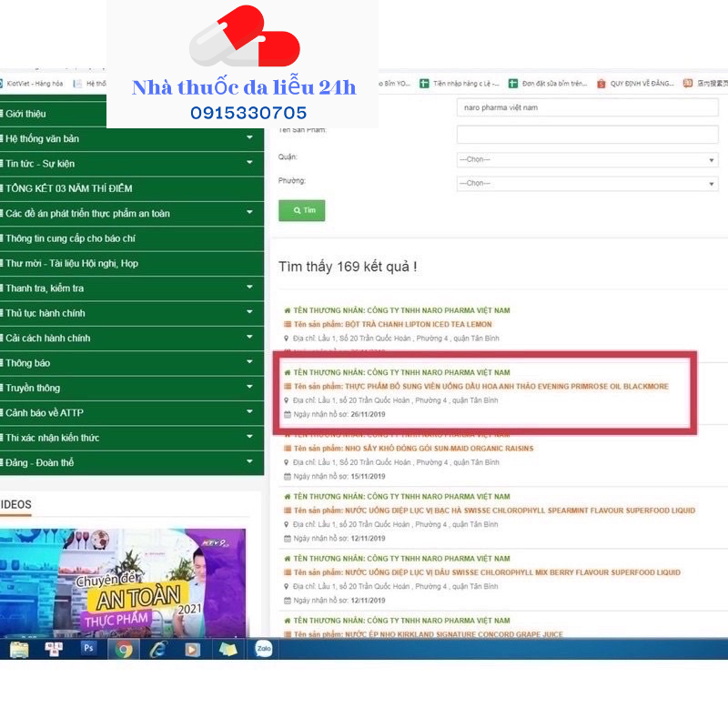The width and height of the screenshot is (728, 728).
Task: Open Sticky Notes in the taskbar
Action: click(x=227, y=649)
